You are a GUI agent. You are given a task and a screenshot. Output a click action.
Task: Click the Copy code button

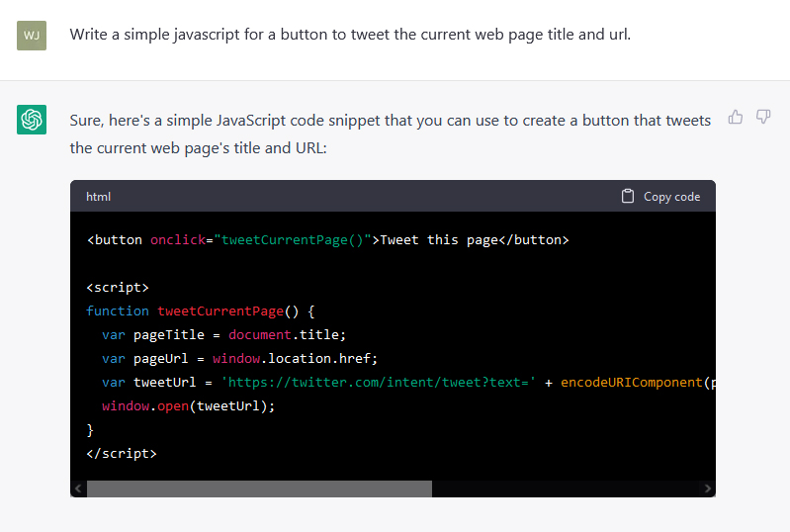[661, 197]
